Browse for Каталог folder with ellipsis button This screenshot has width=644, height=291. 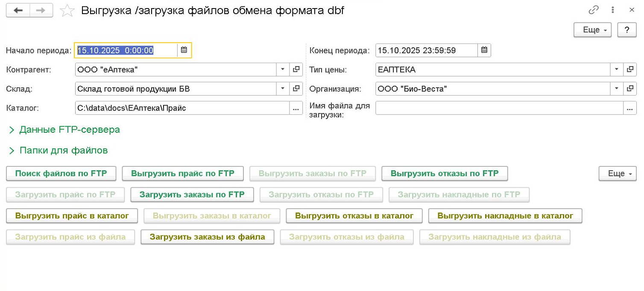(x=296, y=108)
